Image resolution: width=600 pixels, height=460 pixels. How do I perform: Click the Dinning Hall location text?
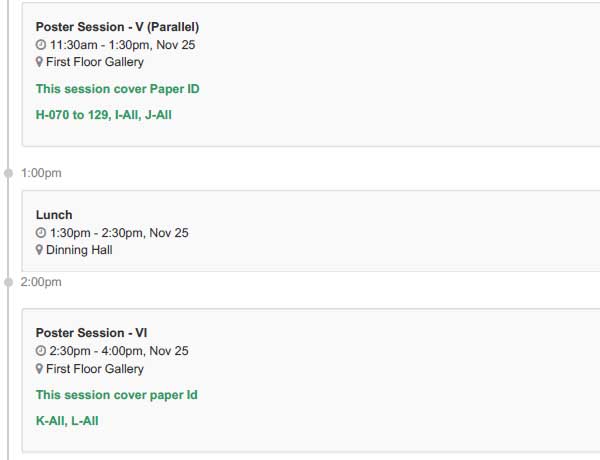(79, 250)
